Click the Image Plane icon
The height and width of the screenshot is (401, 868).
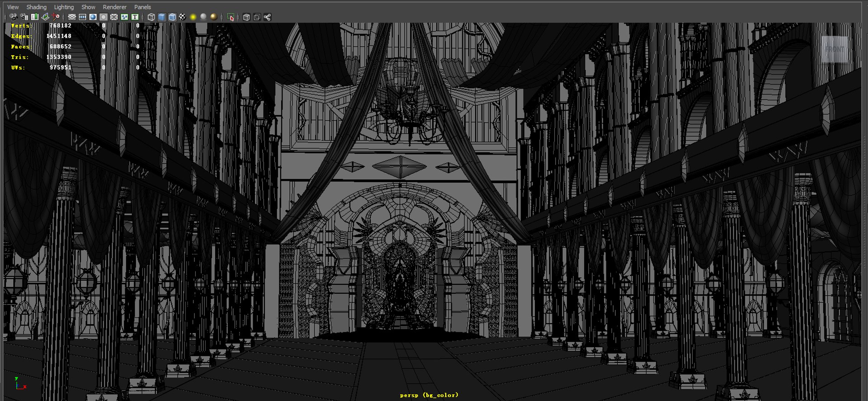[x=45, y=17]
